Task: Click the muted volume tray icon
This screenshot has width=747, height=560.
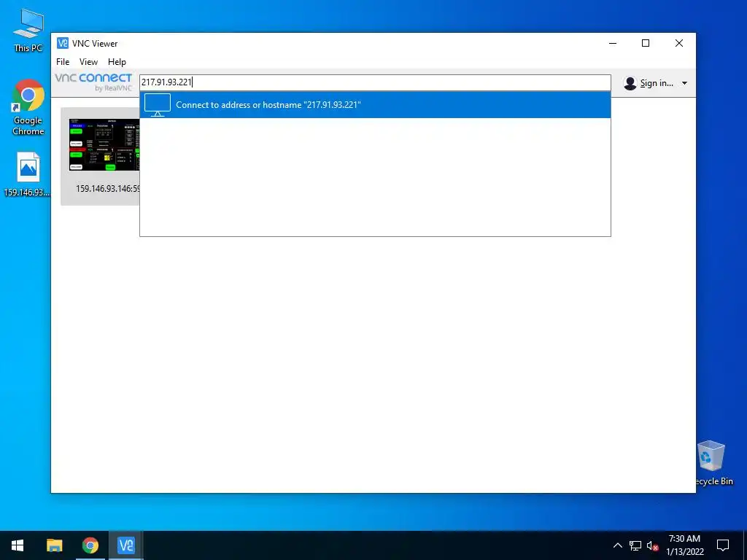Action: pos(653,545)
